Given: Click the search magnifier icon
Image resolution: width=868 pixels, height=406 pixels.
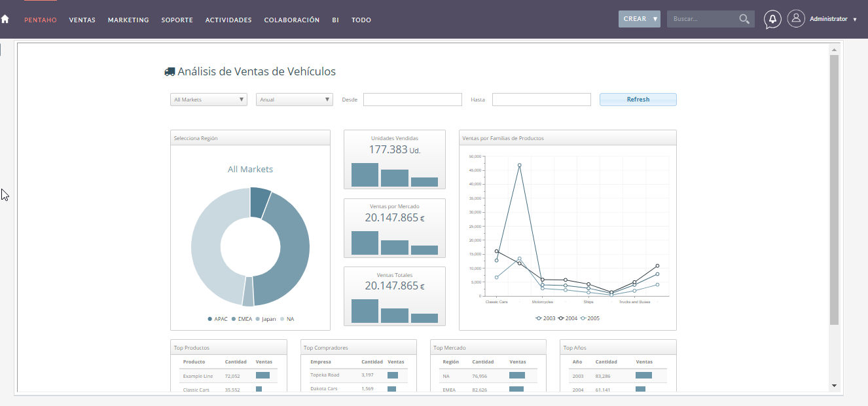Looking at the screenshot, I should (x=744, y=19).
